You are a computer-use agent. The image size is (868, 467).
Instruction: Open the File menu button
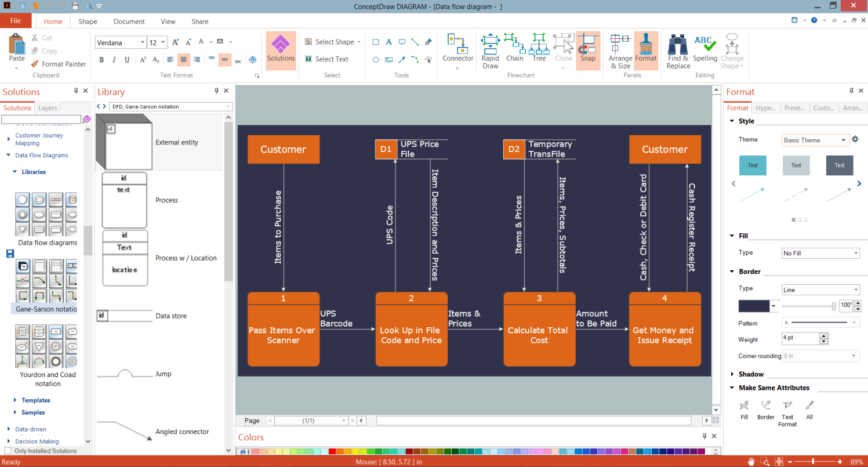coord(16,21)
